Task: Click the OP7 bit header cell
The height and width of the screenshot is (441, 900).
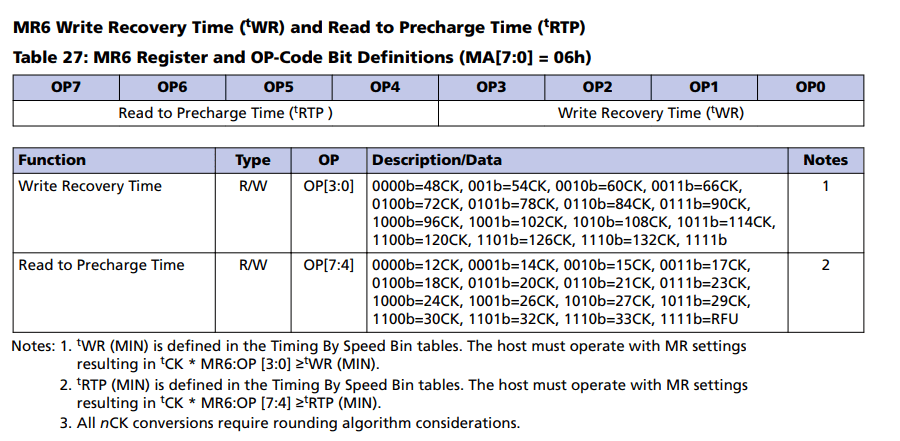Action: coord(65,88)
